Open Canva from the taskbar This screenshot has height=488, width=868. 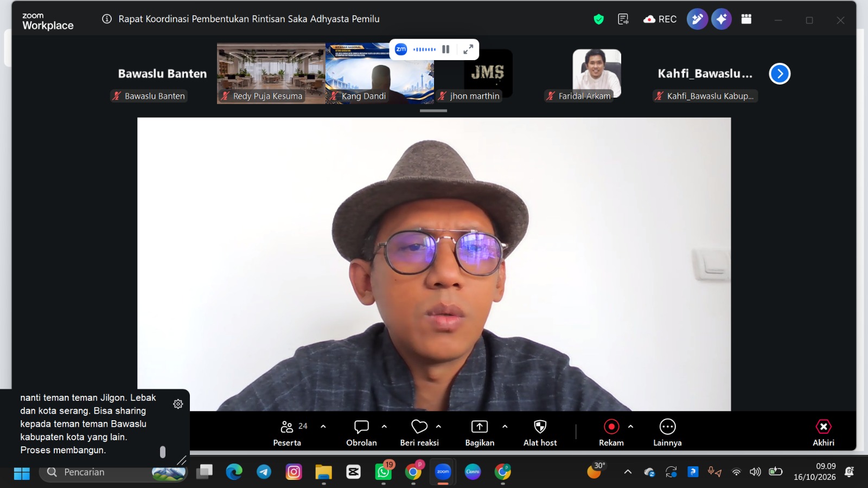coord(473,472)
